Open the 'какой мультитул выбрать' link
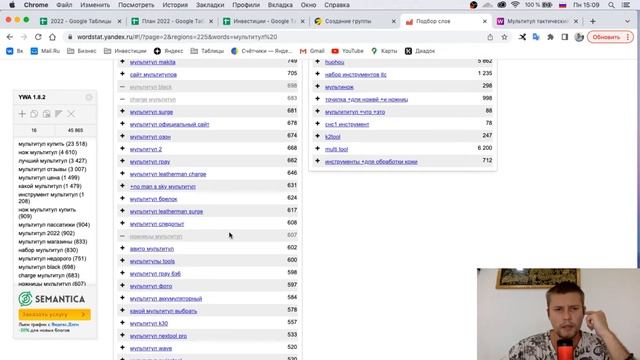This screenshot has width=640, height=360. 163,311
